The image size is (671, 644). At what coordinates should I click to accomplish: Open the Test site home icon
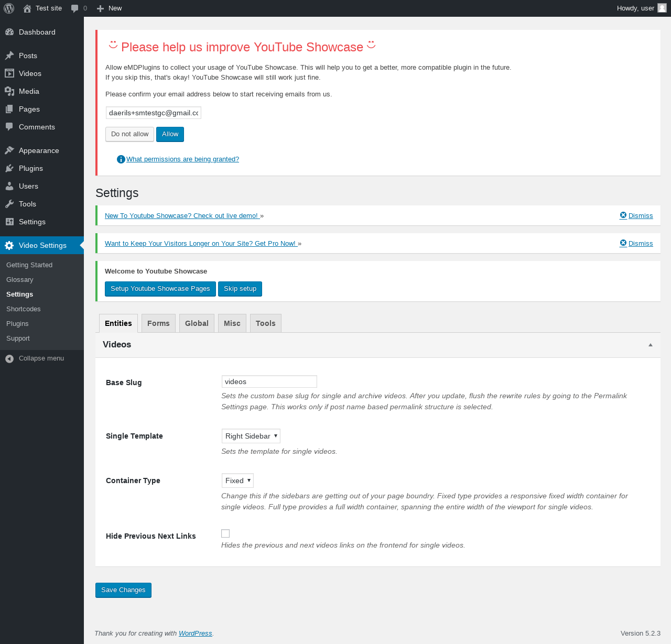[27, 8]
